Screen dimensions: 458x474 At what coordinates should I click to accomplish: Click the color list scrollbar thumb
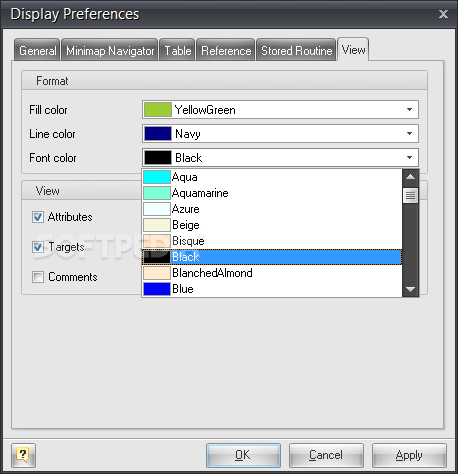tap(410, 196)
